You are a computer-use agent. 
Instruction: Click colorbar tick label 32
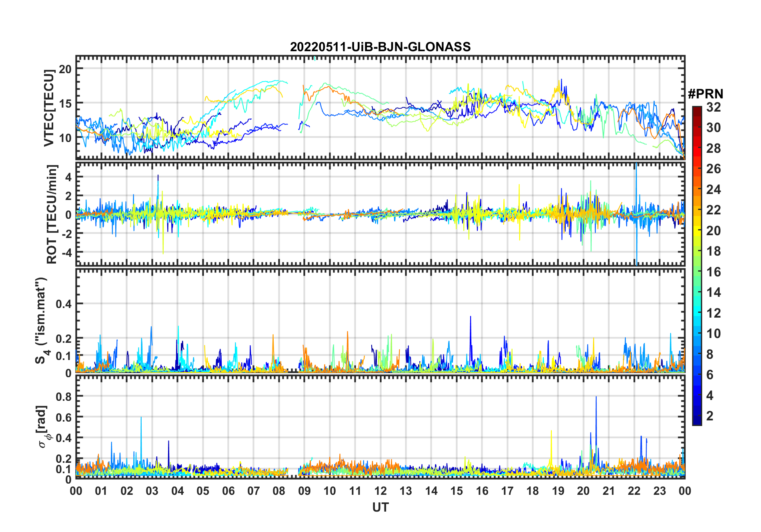713,107
